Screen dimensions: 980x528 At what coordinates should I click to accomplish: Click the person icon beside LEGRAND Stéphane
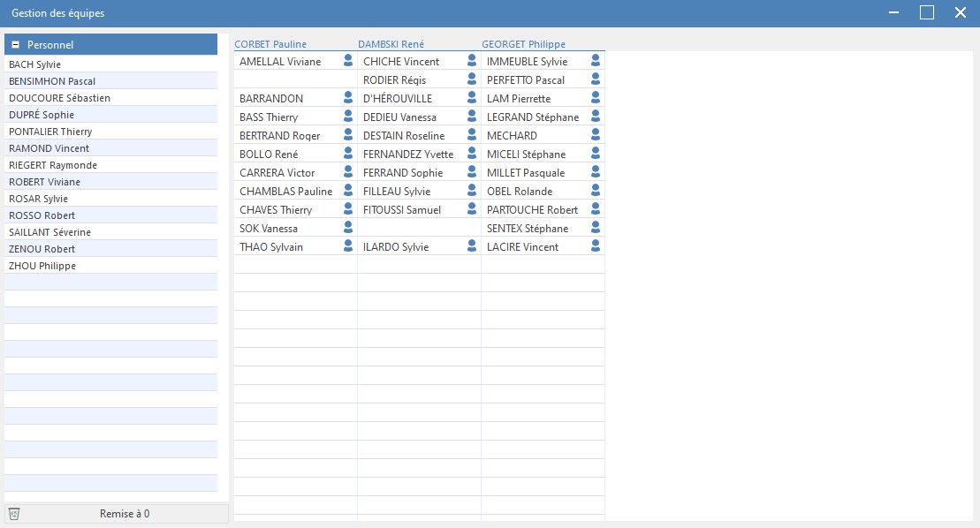click(x=596, y=116)
